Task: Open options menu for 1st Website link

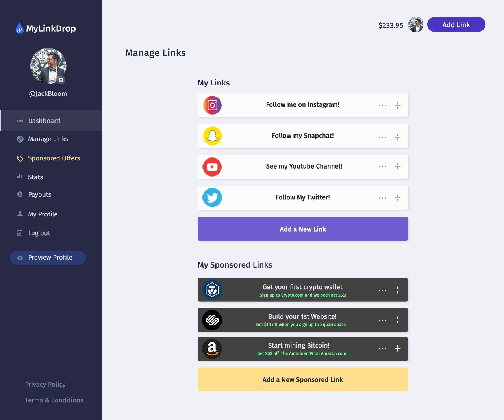Action: [382, 320]
